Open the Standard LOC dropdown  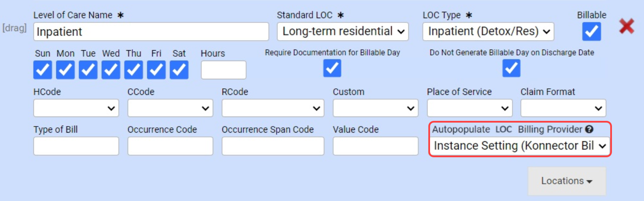[342, 32]
